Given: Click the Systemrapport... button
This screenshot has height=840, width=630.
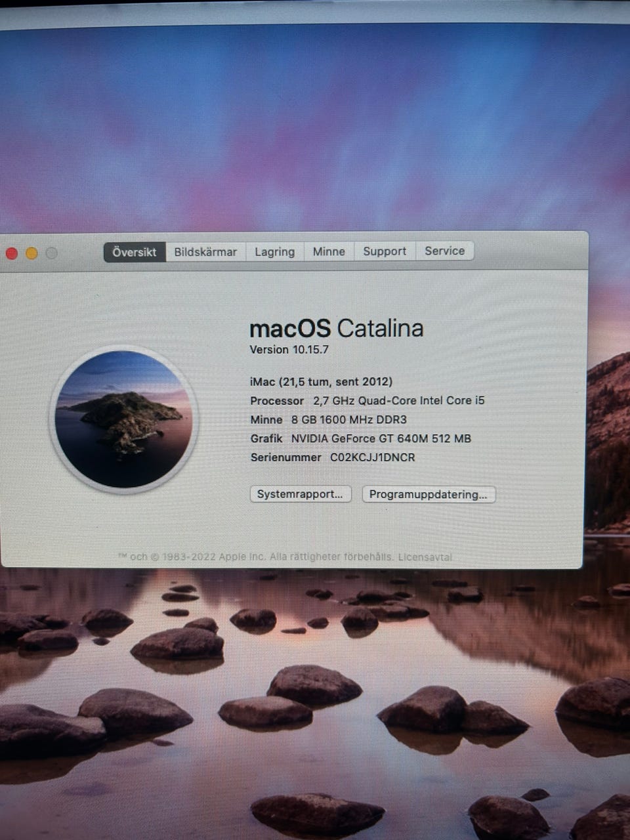Looking at the screenshot, I should point(301,494).
